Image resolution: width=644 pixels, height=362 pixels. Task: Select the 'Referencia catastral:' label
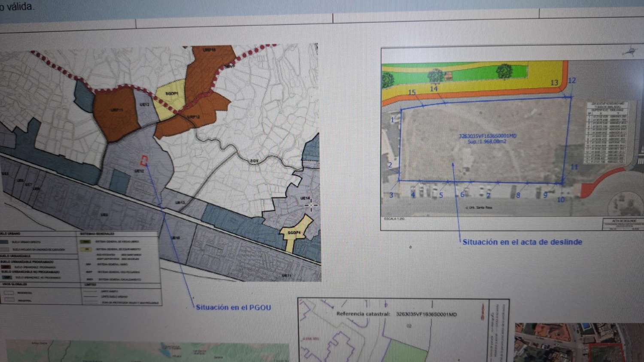363,313
